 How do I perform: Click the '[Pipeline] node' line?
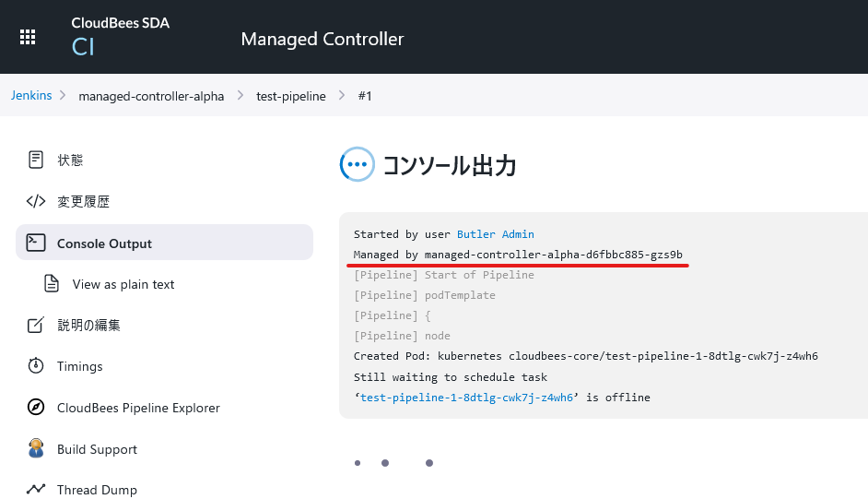[x=402, y=336]
